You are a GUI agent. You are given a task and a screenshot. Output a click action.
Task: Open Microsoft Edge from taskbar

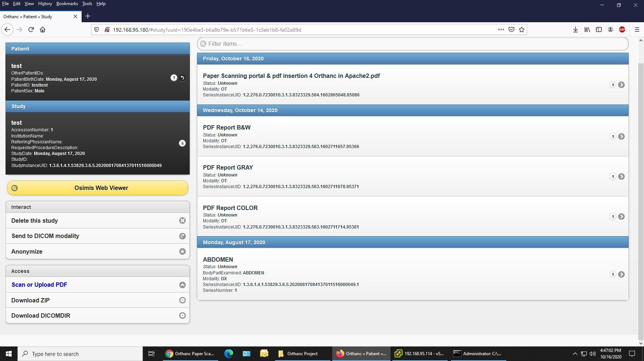229,354
